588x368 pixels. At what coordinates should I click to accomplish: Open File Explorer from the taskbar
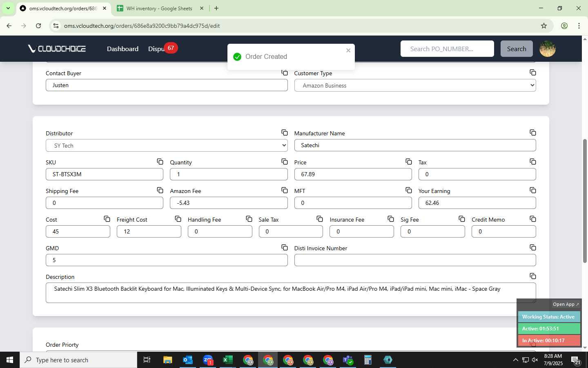coord(167,360)
